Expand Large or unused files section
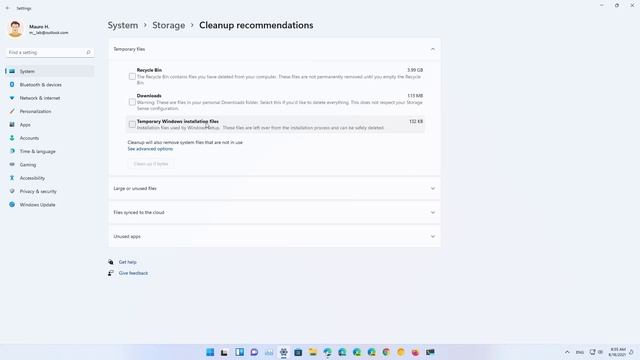Image resolution: width=640 pixels, height=360 pixels. [274, 189]
